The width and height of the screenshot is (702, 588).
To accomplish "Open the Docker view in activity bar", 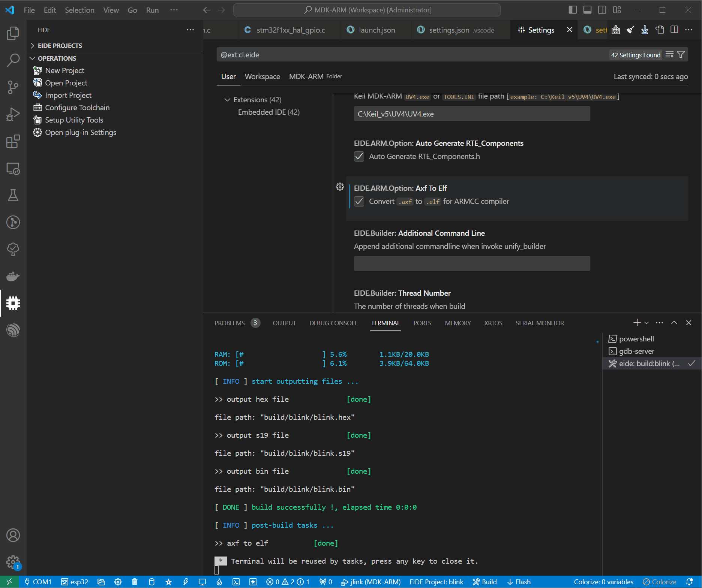I will click(13, 276).
